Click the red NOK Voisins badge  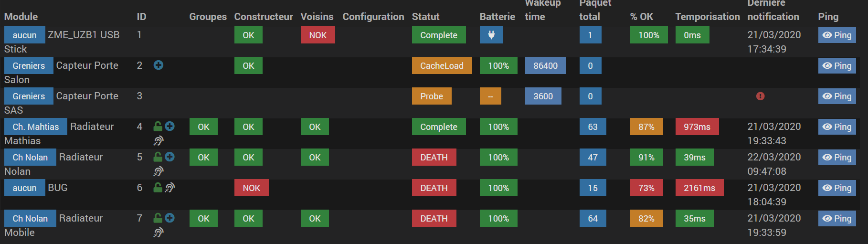[318, 35]
